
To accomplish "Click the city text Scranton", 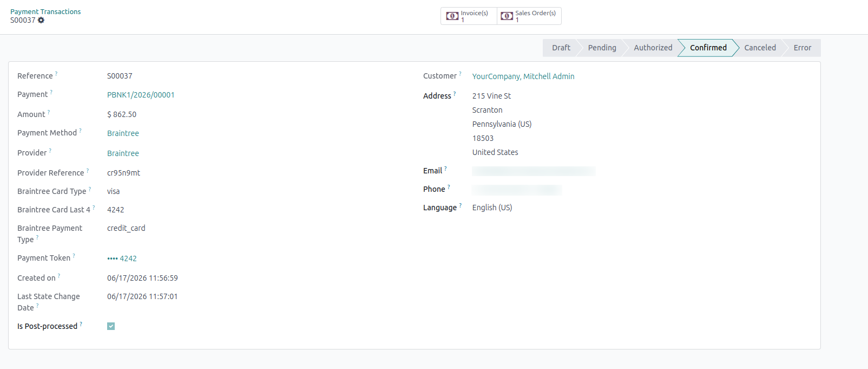I will coord(488,110).
